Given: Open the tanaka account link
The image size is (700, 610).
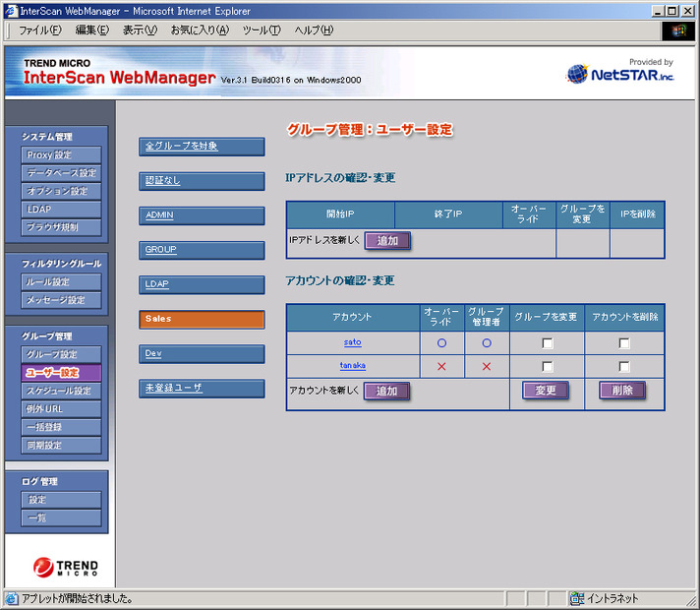Looking at the screenshot, I should 353,366.
